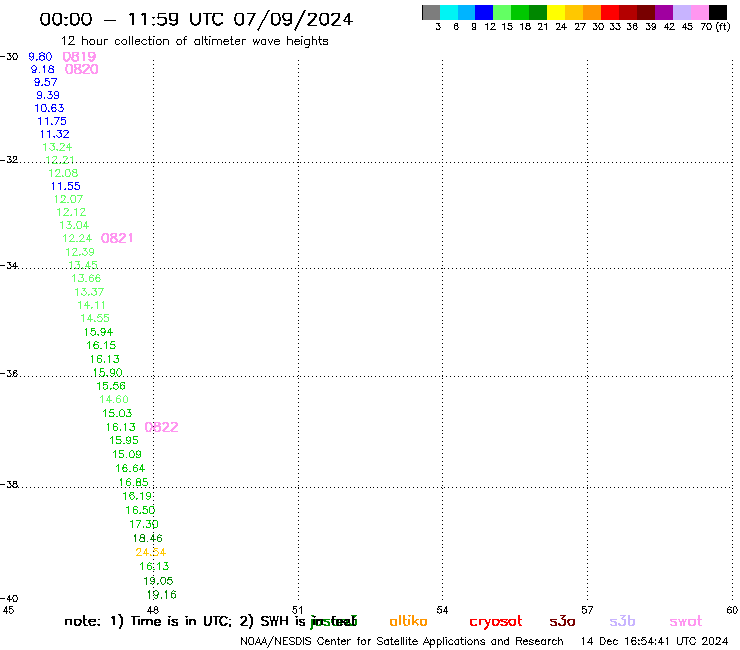Screen dimensions: 740x650
Task: Click the wave height value 15.56
Action: [111, 386]
